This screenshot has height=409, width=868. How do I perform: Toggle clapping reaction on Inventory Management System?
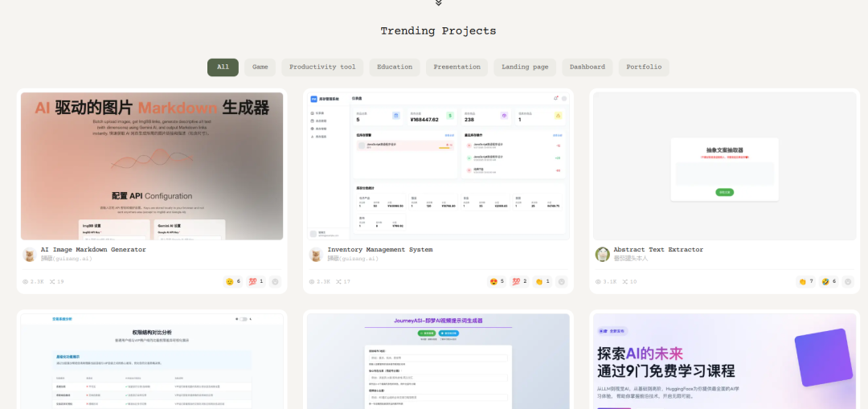542,282
